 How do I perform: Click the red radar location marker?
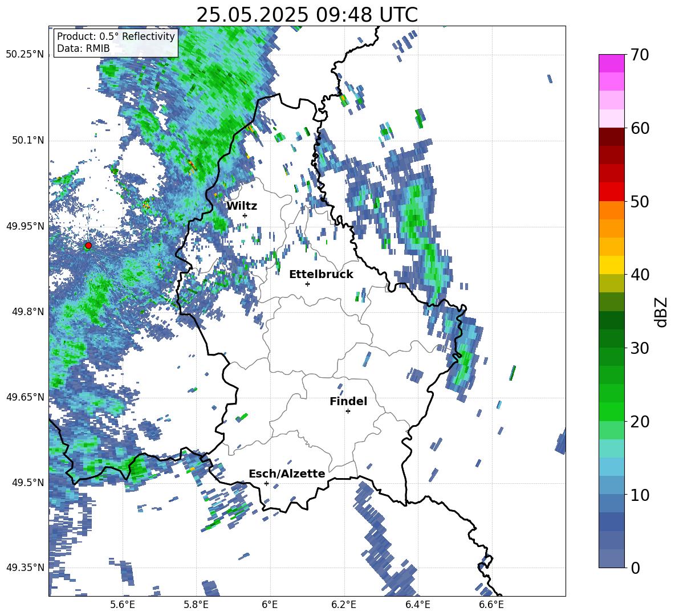(x=88, y=246)
